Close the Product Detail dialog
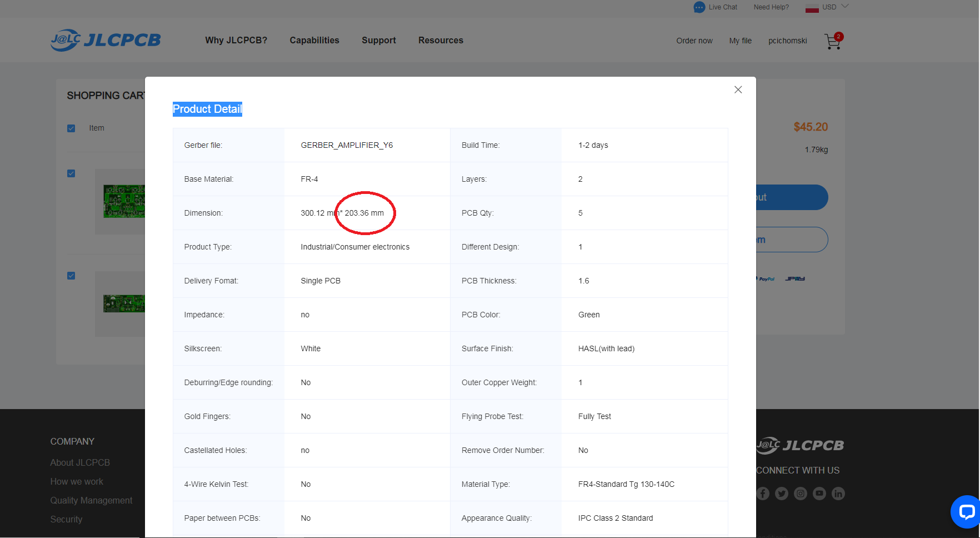 tap(738, 89)
